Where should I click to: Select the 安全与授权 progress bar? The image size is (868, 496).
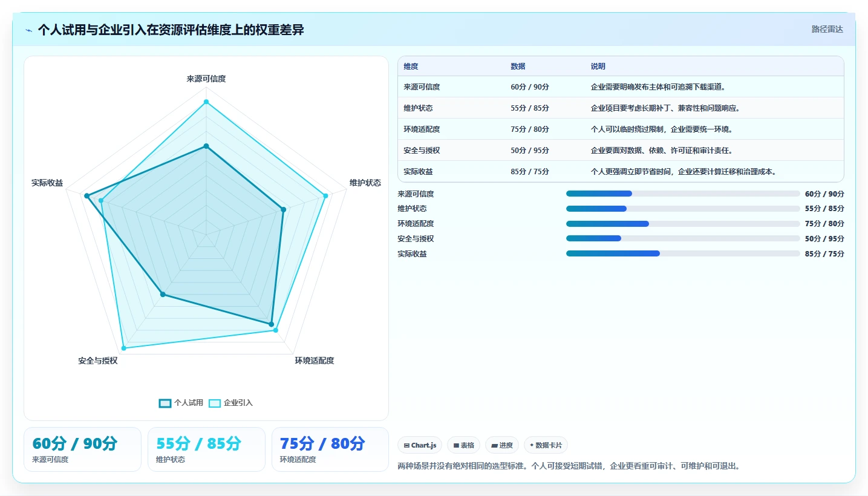pyautogui.click(x=683, y=239)
